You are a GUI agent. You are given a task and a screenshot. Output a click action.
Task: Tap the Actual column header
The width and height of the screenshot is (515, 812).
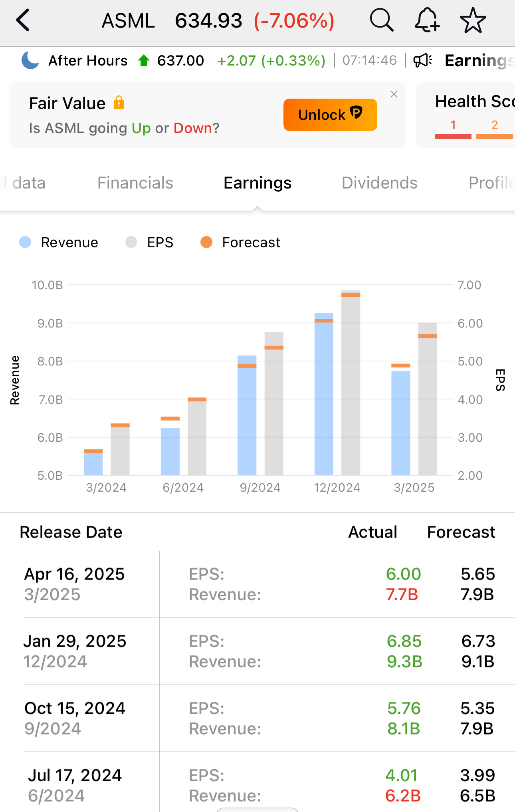pos(373,532)
